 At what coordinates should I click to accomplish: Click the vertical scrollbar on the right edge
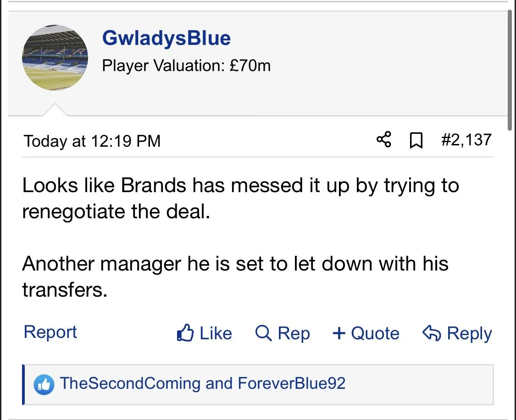510,69
